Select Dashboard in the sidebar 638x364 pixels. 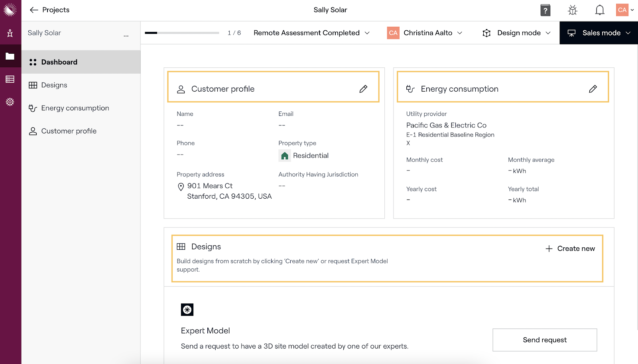(x=81, y=62)
